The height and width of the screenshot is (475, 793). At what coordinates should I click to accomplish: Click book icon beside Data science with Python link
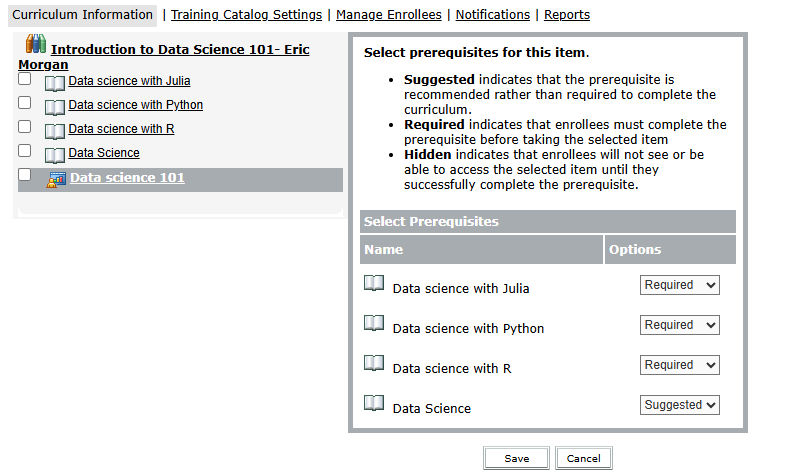tap(55, 107)
